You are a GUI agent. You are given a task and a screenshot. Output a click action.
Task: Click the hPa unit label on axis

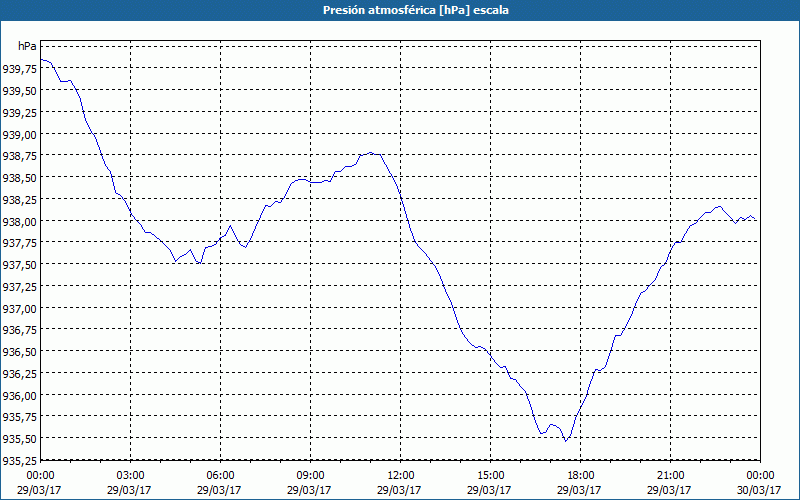[27, 46]
